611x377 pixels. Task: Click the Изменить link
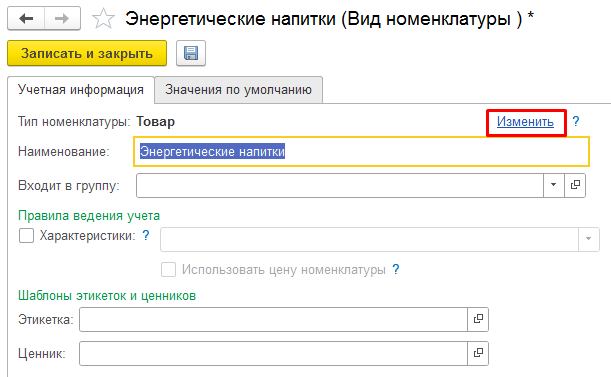[x=525, y=122]
